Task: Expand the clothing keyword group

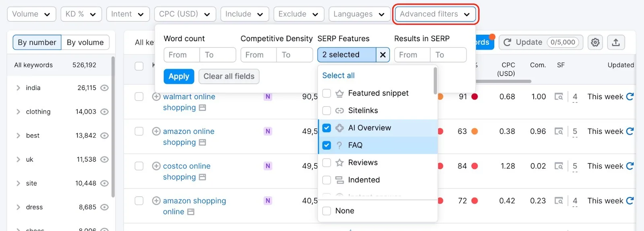Action: point(18,112)
